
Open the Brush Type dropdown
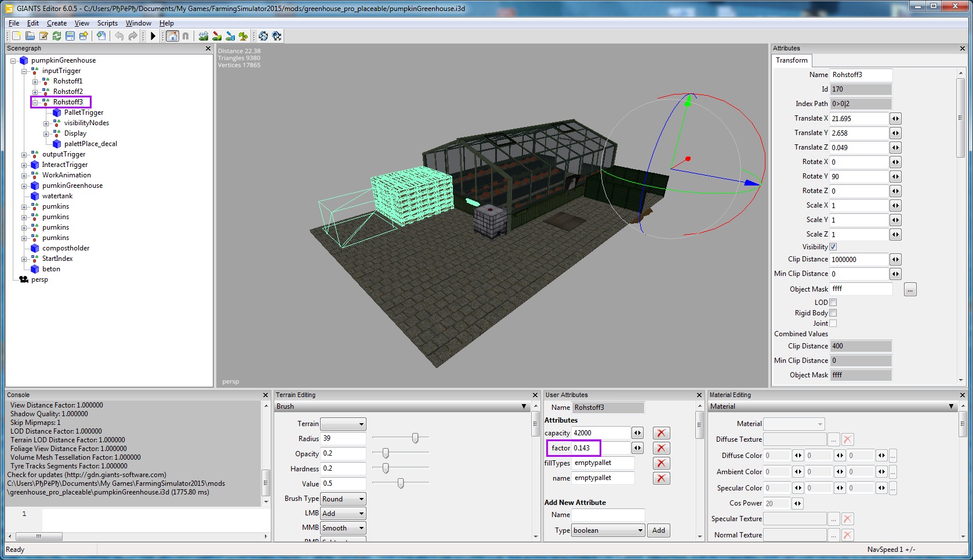click(343, 499)
